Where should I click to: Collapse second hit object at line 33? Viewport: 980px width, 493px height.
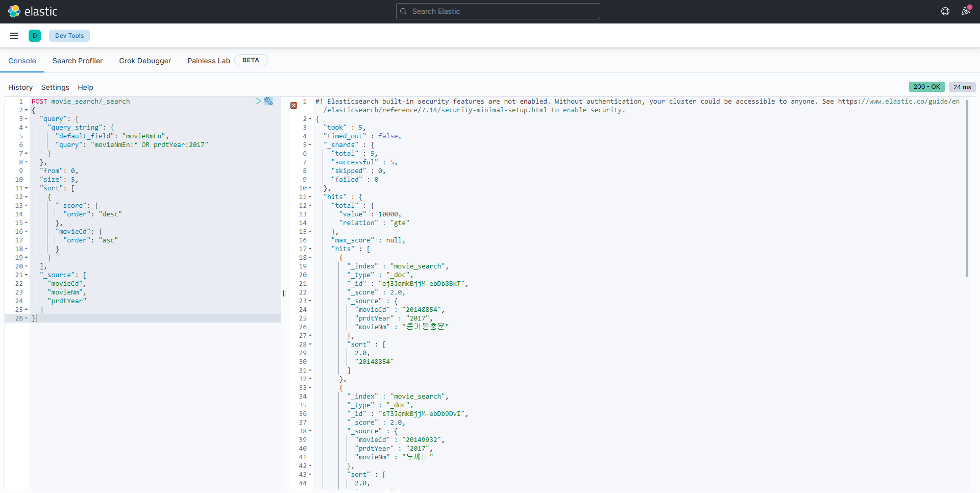coord(310,388)
